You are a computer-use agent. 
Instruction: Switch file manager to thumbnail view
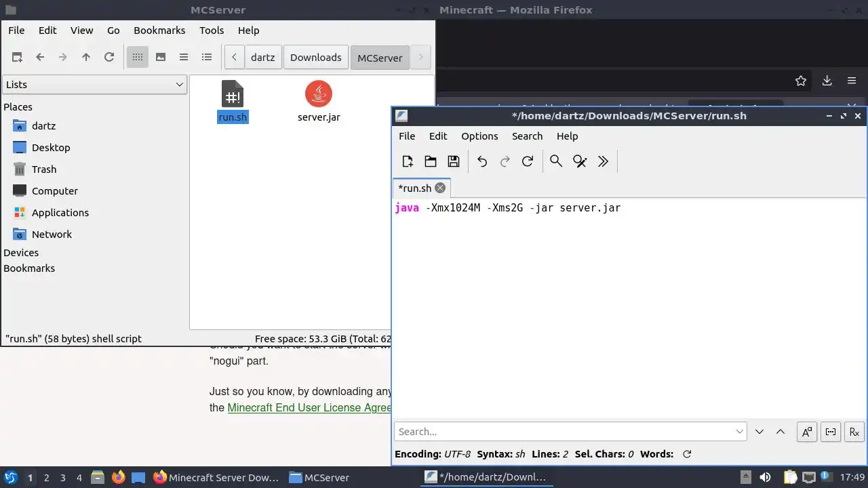[x=161, y=58]
